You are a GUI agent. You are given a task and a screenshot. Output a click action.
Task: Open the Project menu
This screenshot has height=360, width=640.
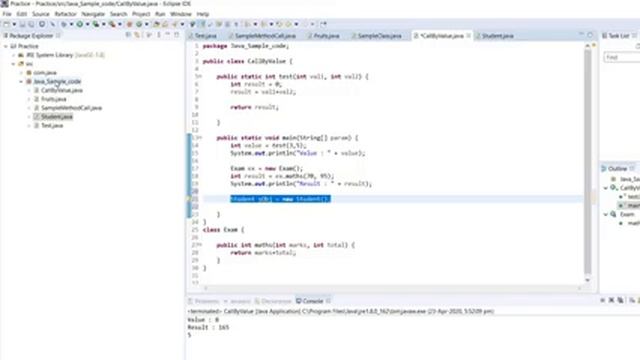(x=141, y=14)
